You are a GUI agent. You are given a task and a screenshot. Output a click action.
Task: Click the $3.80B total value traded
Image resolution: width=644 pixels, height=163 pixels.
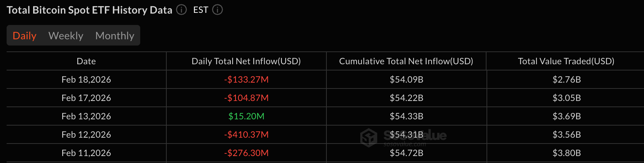pos(566,153)
